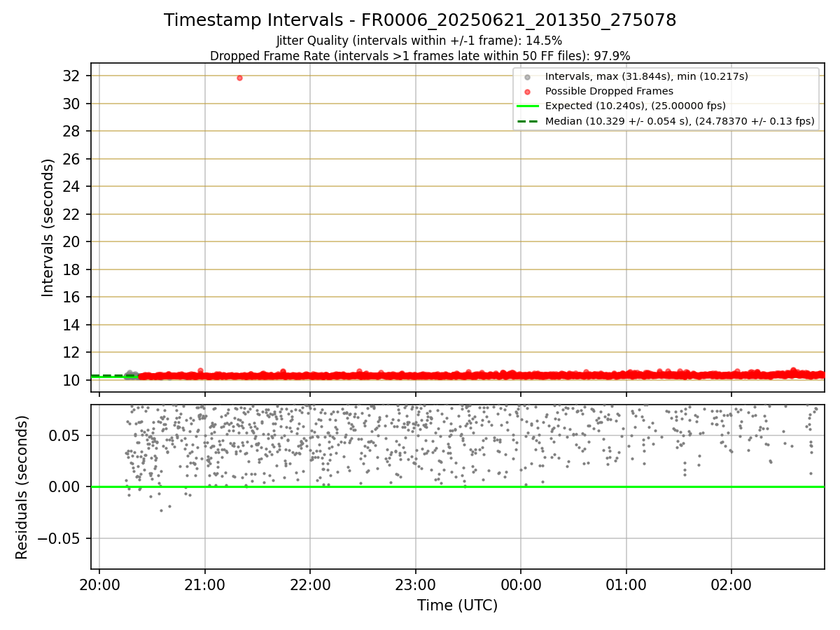Click the red marker sample in the legend
This screenshot has width=840, height=630.
pos(527,91)
